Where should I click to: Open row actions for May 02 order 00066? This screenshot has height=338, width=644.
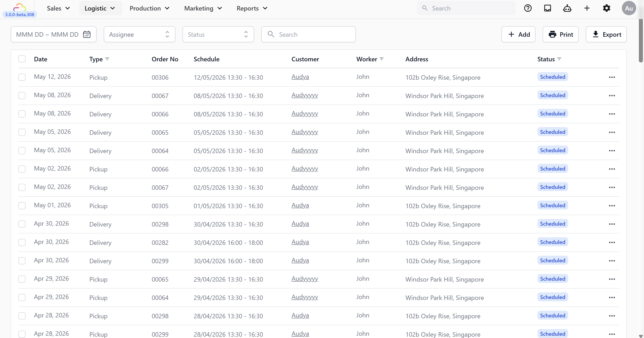point(612,169)
